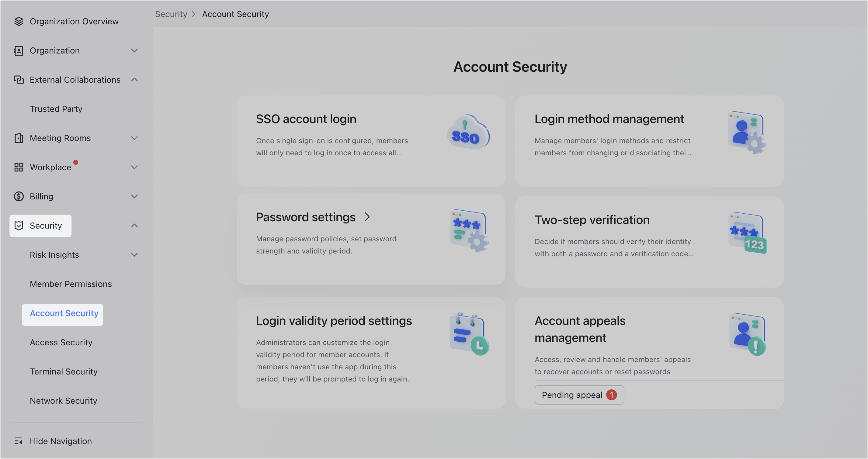Click the Workplace grid icon
The width and height of the screenshot is (868, 459).
pos(19,167)
